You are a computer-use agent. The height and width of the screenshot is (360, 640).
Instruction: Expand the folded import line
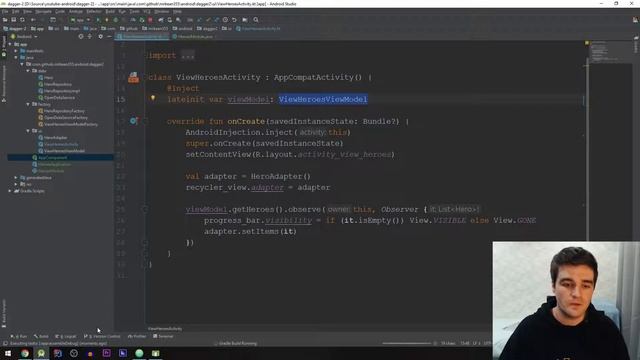pos(187,56)
